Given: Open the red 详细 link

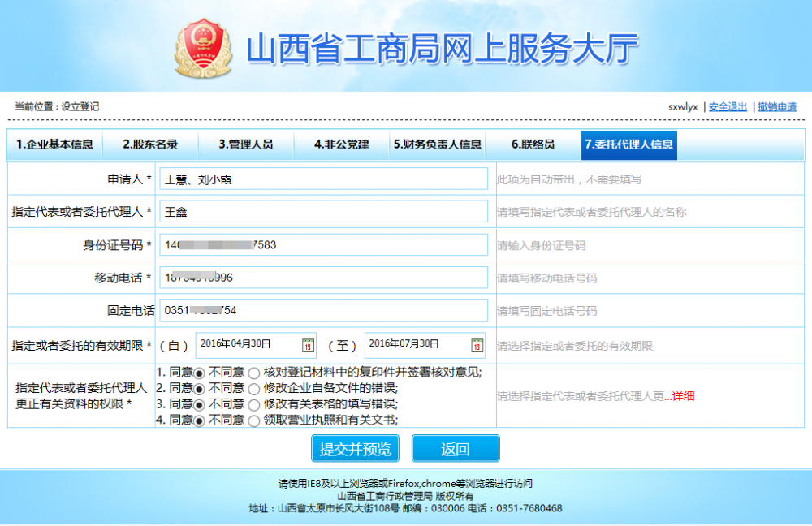Looking at the screenshot, I should click(x=683, y=396).
